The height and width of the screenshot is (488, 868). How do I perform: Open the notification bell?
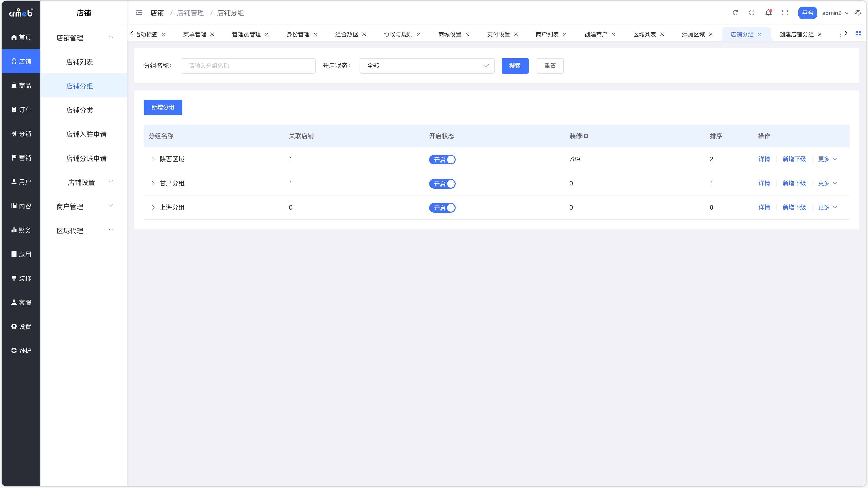coord(768,13)
